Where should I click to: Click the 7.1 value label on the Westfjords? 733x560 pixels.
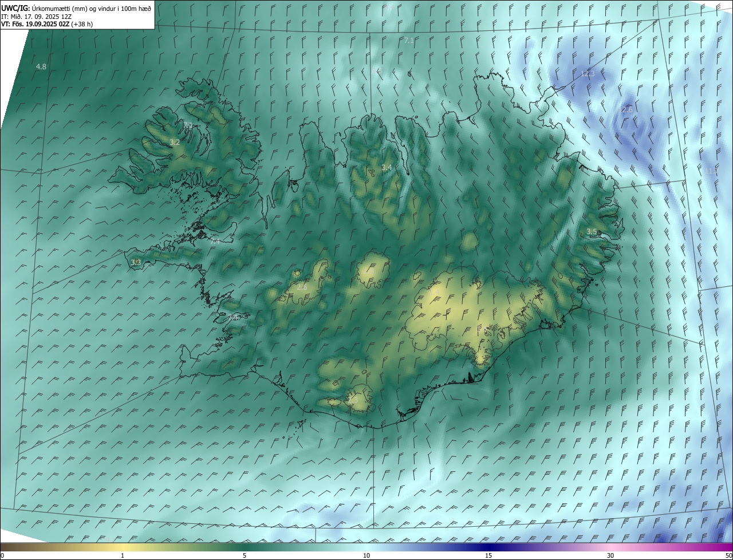pyautogui.click(x=187, y=125)
